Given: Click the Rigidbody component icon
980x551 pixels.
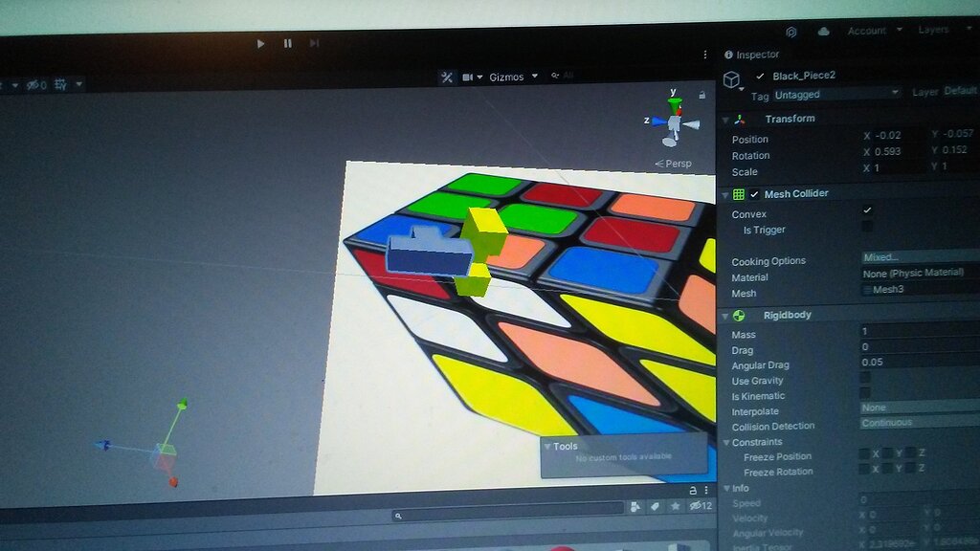Looking at the screenshot, I should (x=738, y=314).
